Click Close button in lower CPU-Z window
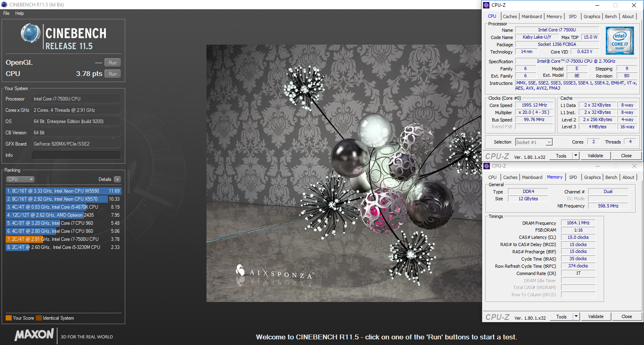The width and height of the screenshot is (644, 345). (x=627, y=316)
